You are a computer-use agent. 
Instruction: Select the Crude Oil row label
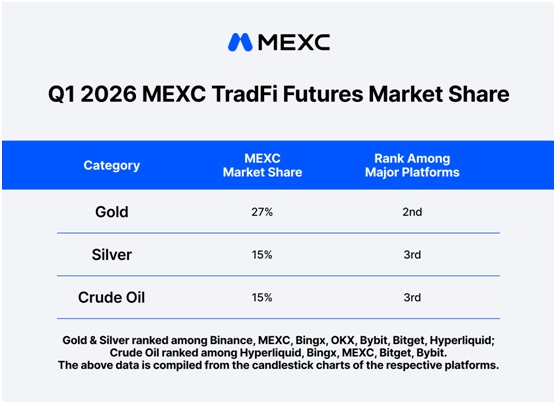112,297
